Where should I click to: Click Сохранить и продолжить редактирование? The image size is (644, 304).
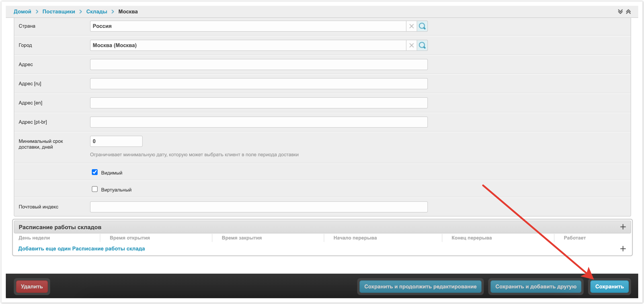420,286
